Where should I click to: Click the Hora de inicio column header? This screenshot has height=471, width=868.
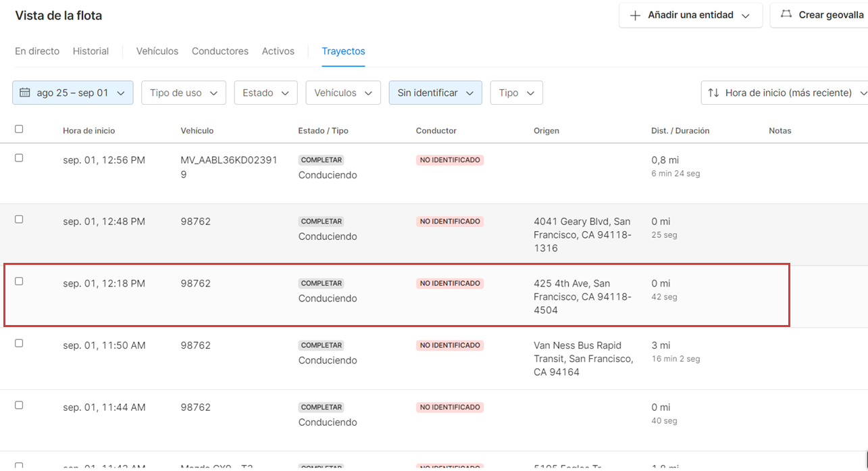click(x=89, y=131)
